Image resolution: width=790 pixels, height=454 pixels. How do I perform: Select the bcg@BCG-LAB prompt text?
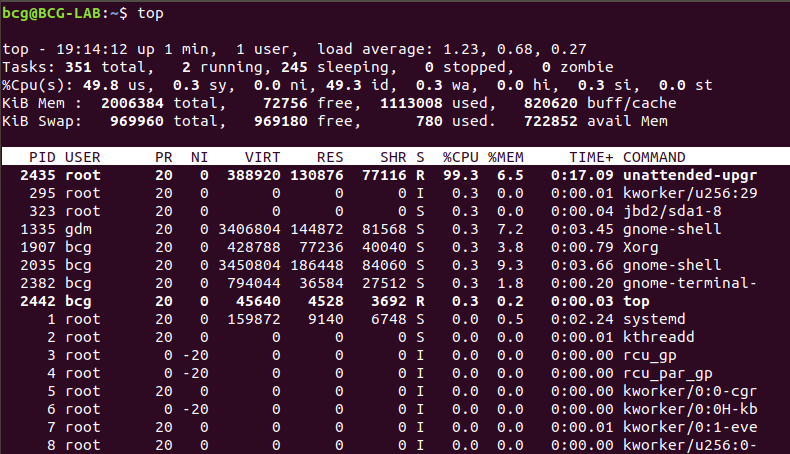click(x=52, y=13)
